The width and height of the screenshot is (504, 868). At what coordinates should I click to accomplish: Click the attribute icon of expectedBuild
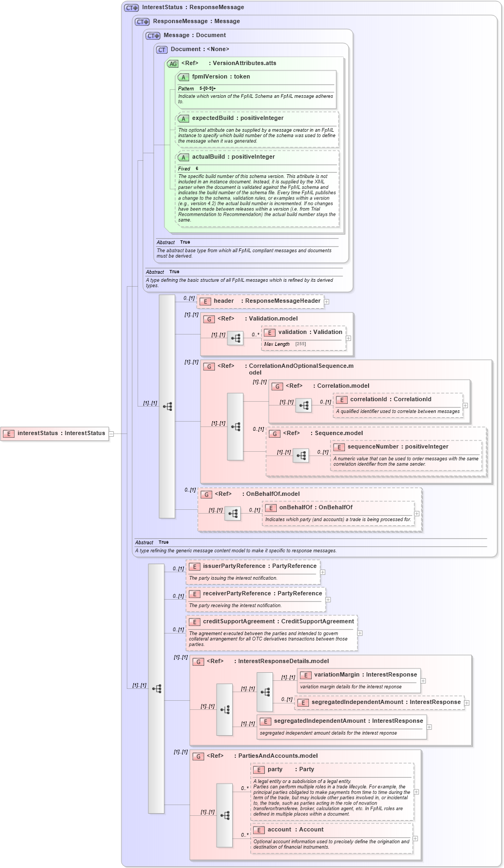[183, 118]
